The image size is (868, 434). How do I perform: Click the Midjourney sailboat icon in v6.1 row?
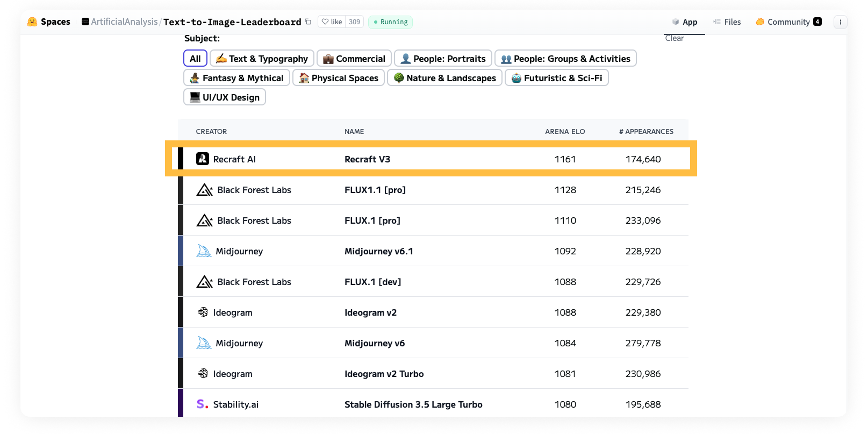[204, 251]
